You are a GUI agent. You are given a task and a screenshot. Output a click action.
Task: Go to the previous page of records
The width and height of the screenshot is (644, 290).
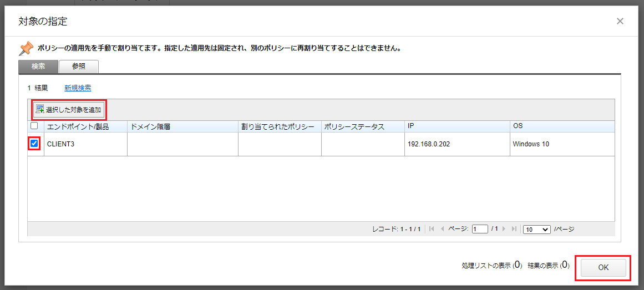[x=442, y=229]
